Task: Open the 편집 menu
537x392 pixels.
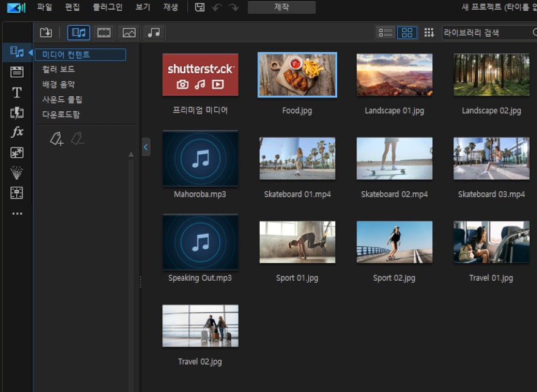Action: coord(72,7)
